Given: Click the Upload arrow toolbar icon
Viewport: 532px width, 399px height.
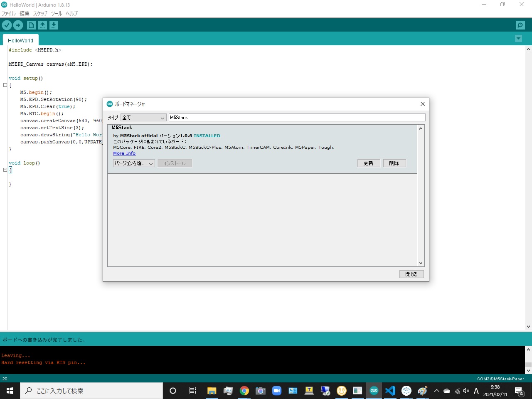Looking at the screenshot, I should [18, 25].
